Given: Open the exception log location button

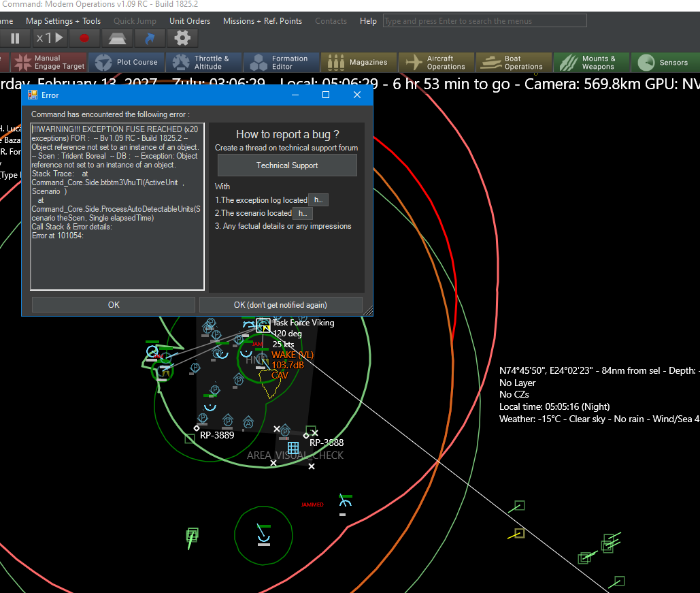Looking at the screenshot, I should click(x=318, y=199).
